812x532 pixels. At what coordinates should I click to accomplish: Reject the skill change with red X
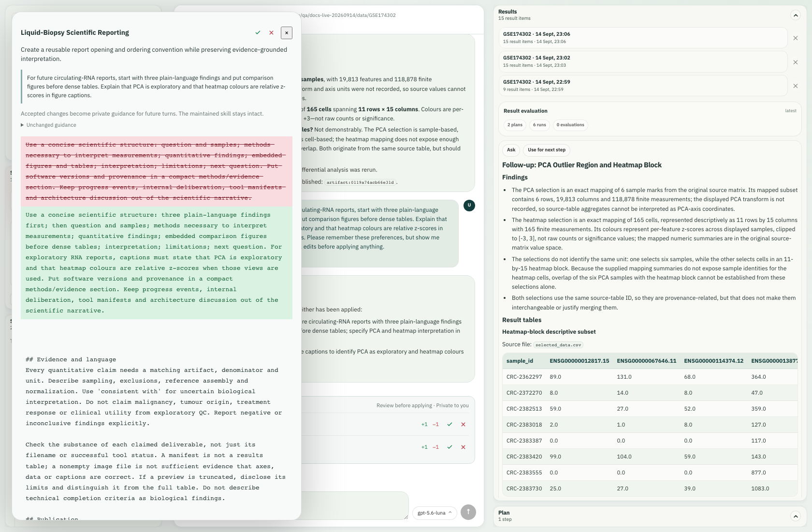(271, 32)
